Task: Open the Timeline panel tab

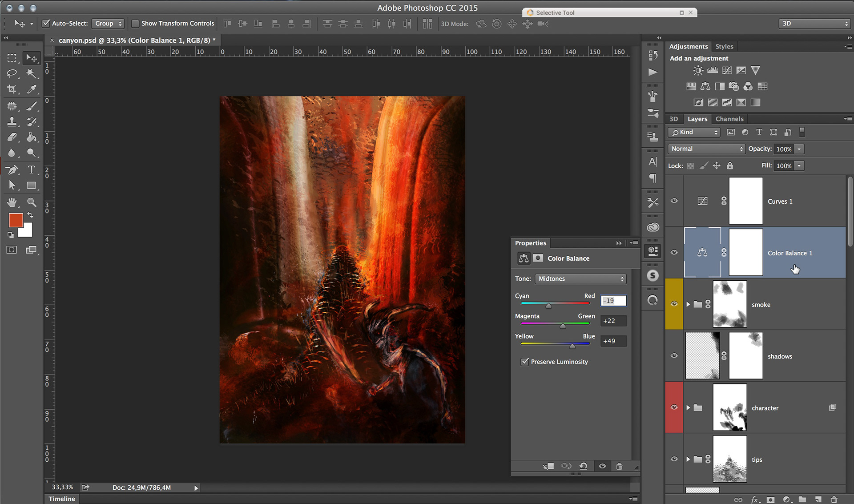Action: click(x=62, y=499)
